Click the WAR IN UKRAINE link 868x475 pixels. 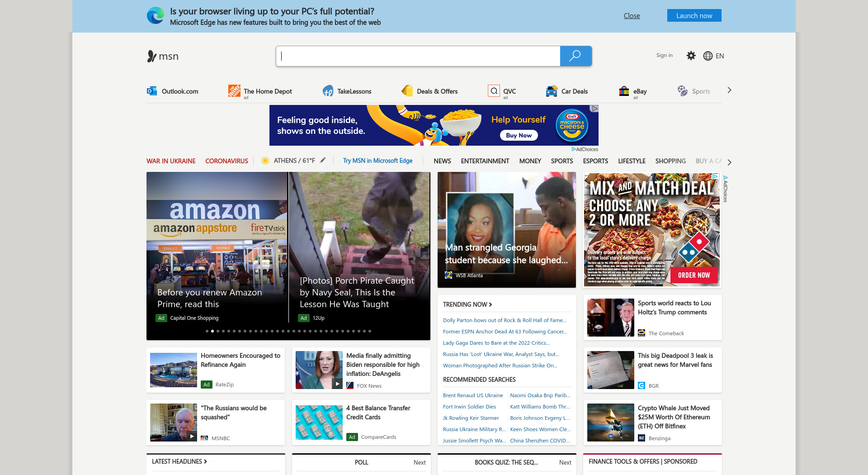[x=171, y=161]
